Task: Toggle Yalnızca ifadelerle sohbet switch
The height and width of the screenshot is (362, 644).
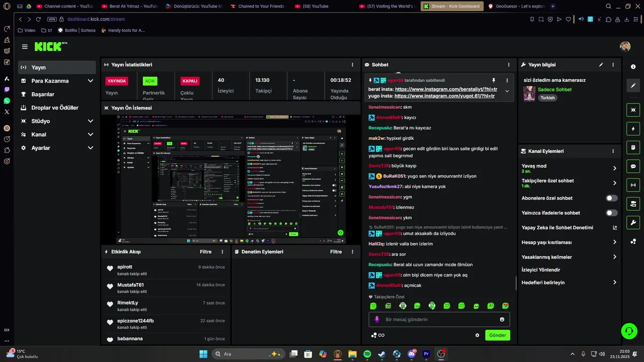Action: coord(612,213)
